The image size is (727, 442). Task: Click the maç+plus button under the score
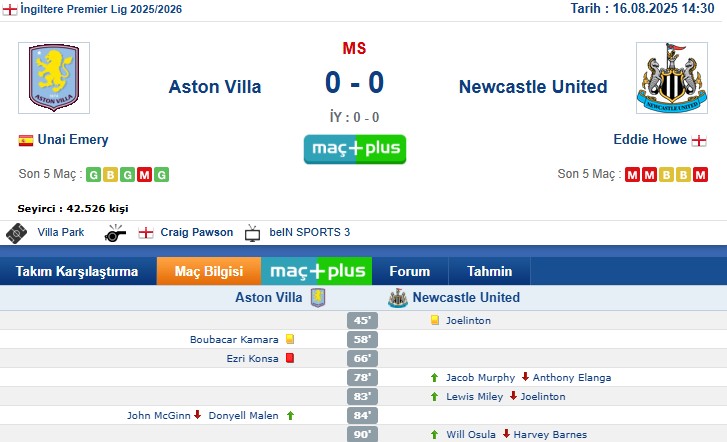355,149
